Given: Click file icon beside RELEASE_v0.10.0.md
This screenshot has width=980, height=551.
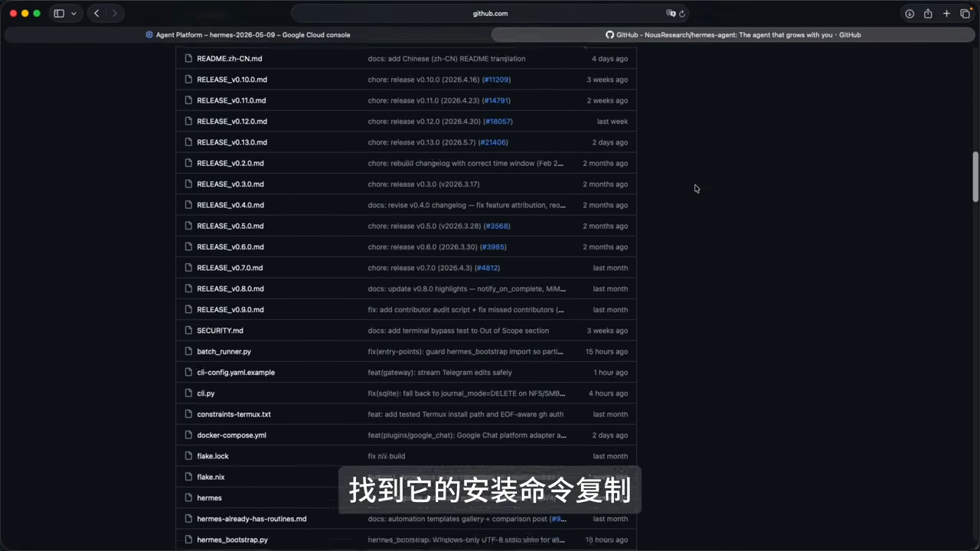Looking at the screenshot, I should click(x=188, y=80).
